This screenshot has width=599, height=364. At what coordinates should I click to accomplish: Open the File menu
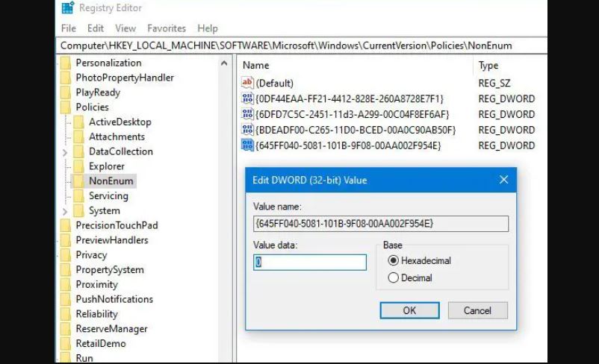(x=69, y=28)
